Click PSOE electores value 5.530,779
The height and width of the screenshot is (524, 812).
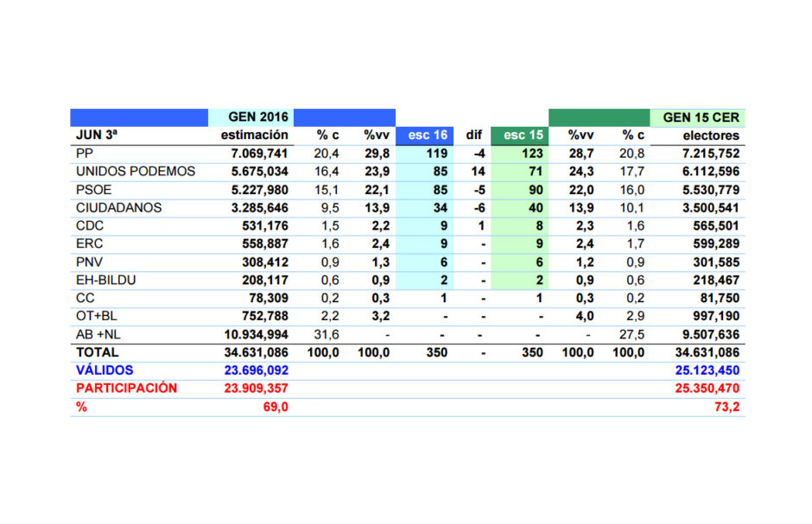pos(711,190)
